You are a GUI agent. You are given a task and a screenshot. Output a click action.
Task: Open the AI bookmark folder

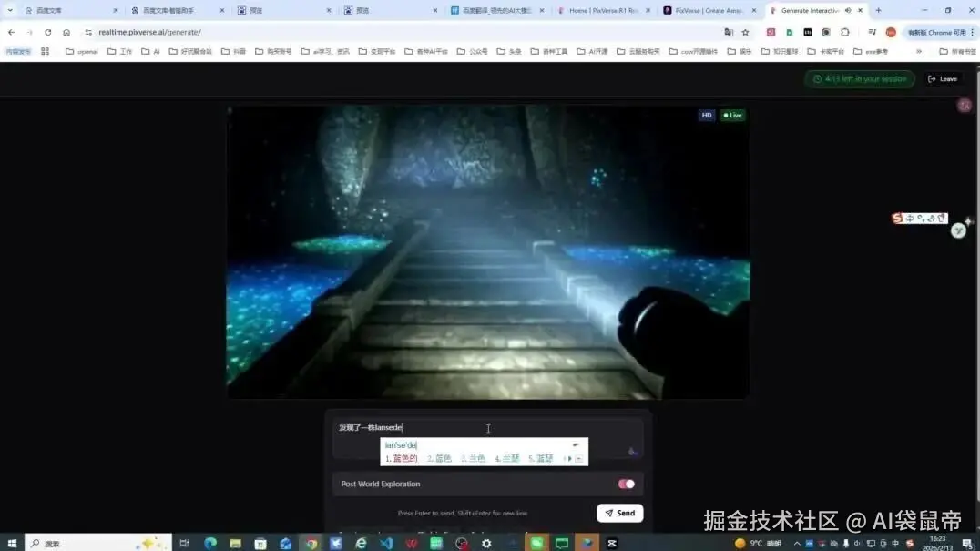tap(150, 51)
